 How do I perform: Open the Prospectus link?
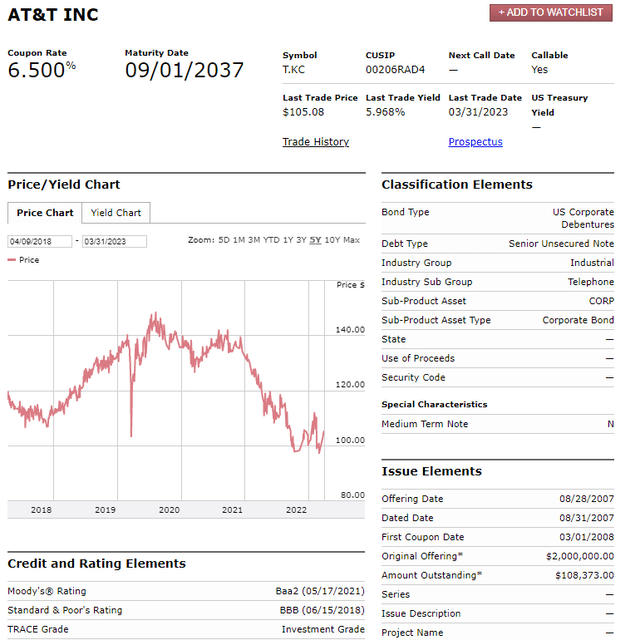pyautogui.click(x=475, y=142)
